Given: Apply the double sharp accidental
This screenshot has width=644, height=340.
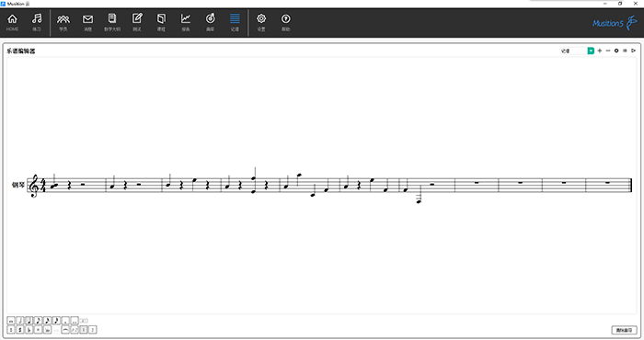Looking at the screenshot, I should [x=39, y=330].
